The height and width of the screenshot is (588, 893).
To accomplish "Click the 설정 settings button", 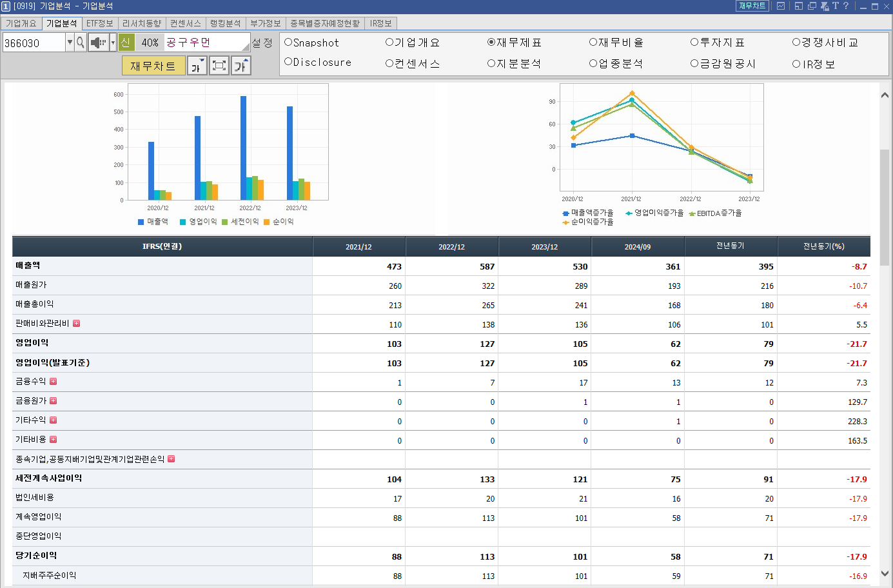I will [262, 43].
